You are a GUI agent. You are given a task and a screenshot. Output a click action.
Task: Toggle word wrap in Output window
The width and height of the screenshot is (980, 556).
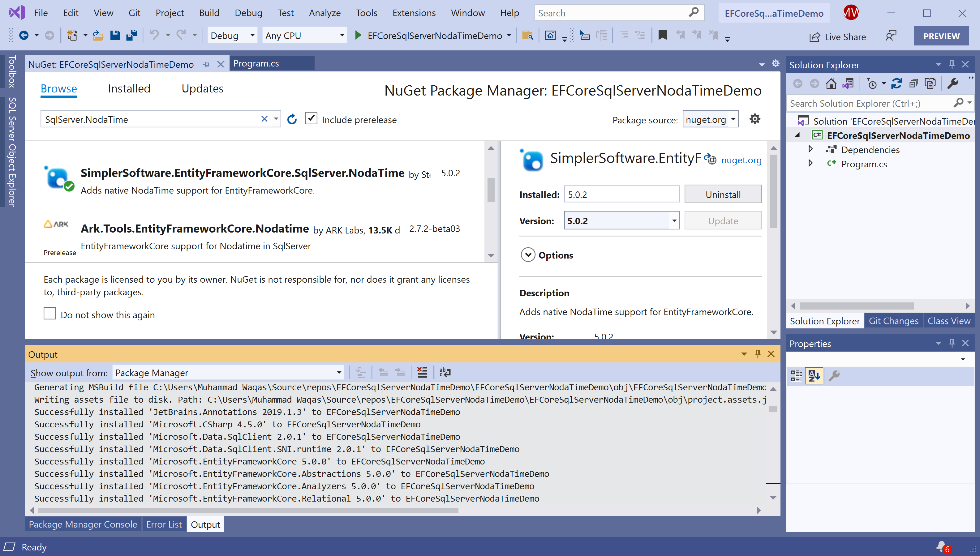[x=445, y=372]
